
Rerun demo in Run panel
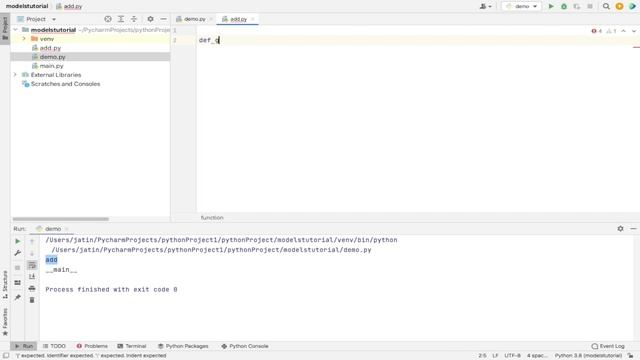point(18,241)
